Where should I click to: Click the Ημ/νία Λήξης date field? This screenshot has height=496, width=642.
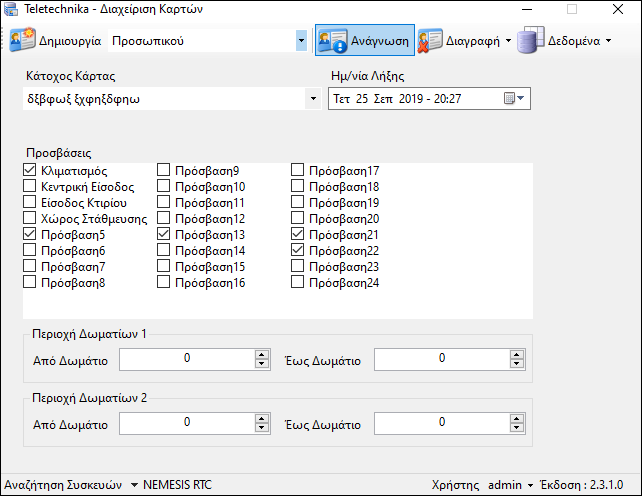click(429, 98)
